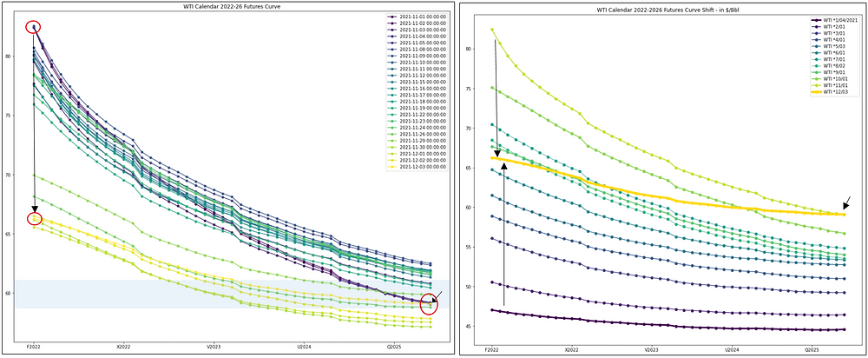Click the 55 y-axis tick in right chart
Image resolution: width=868 pixels, height=358 pixels.
pos(469,247)
